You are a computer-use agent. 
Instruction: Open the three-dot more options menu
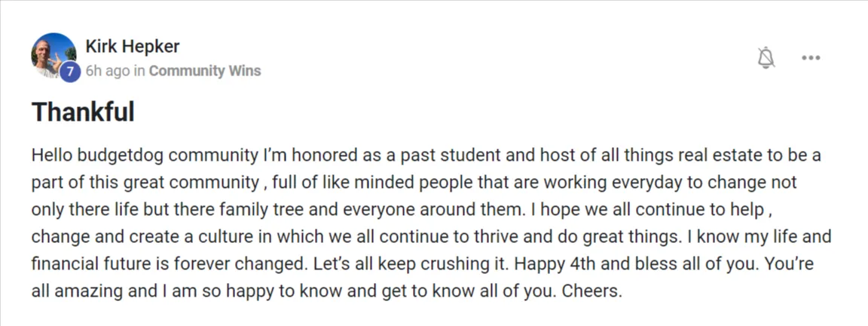811,57
